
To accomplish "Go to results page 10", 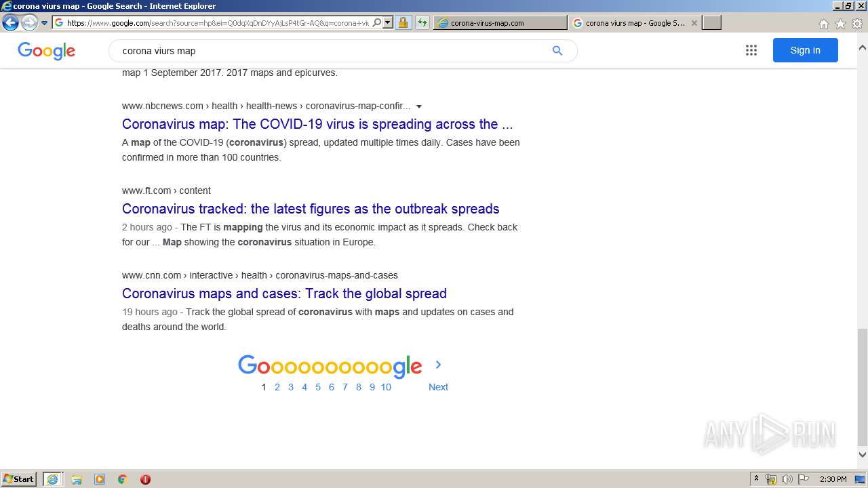I will pyautogui.click(x=386, y=387).
